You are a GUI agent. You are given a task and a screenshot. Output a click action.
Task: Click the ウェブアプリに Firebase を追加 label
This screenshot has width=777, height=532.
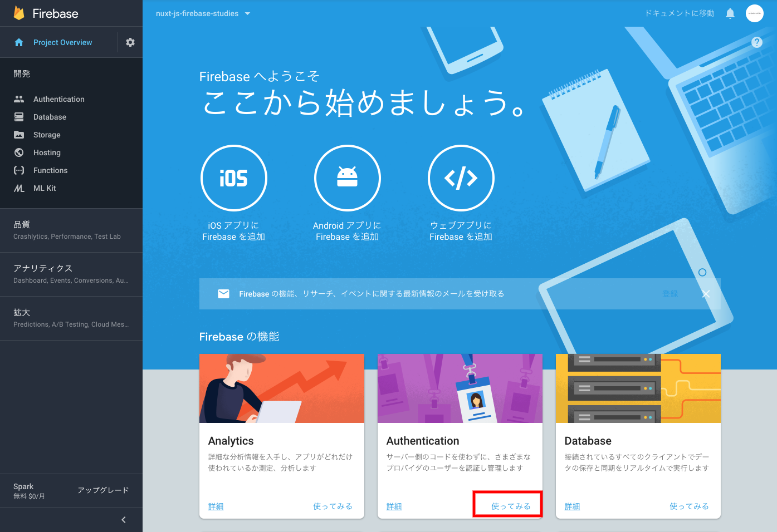(x=461, y=231)
